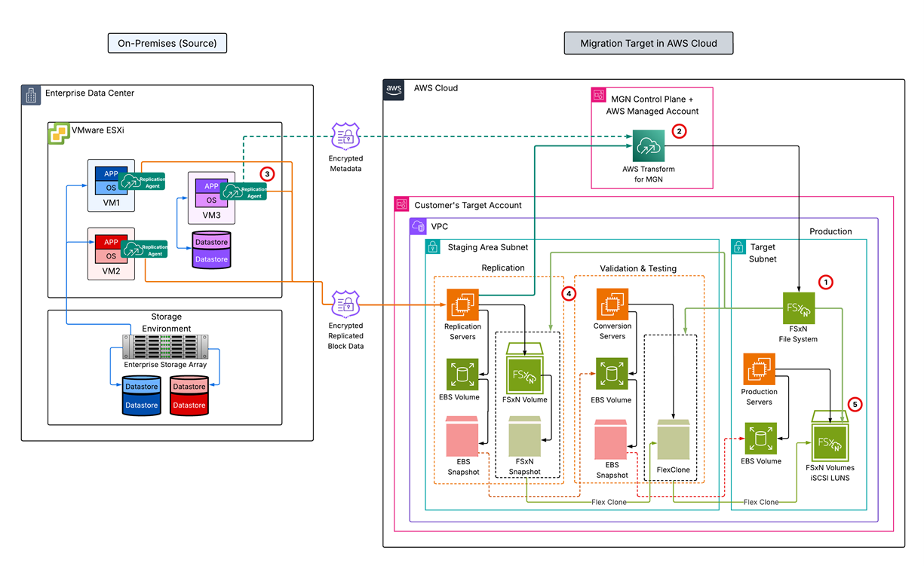Select the "Replication Servers" caption

462,332
